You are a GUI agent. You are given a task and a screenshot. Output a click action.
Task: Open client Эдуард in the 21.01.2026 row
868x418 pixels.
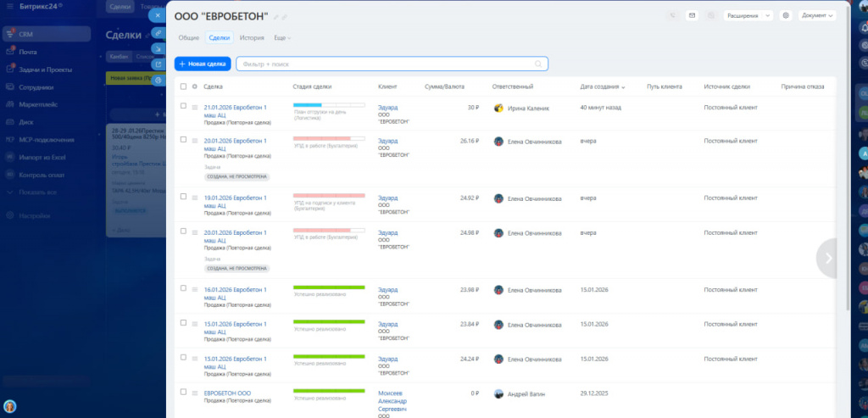pyautogui.click(x=387, y=108)
